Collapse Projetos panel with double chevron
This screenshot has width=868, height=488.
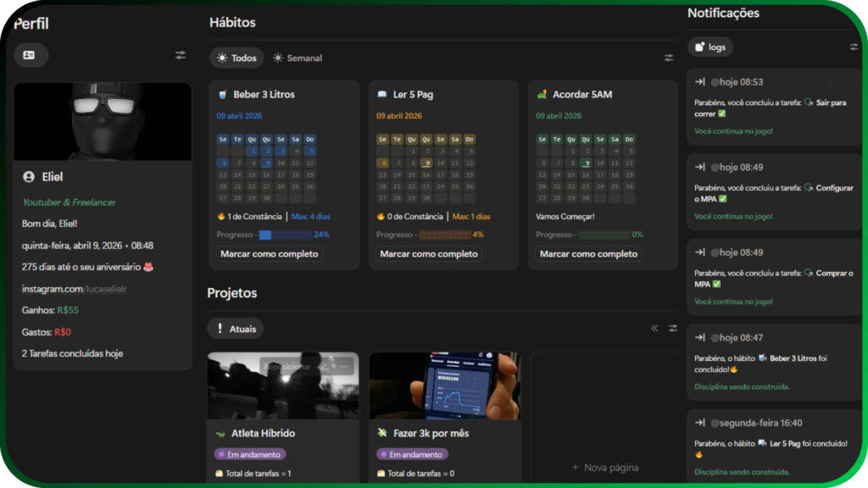654,328
